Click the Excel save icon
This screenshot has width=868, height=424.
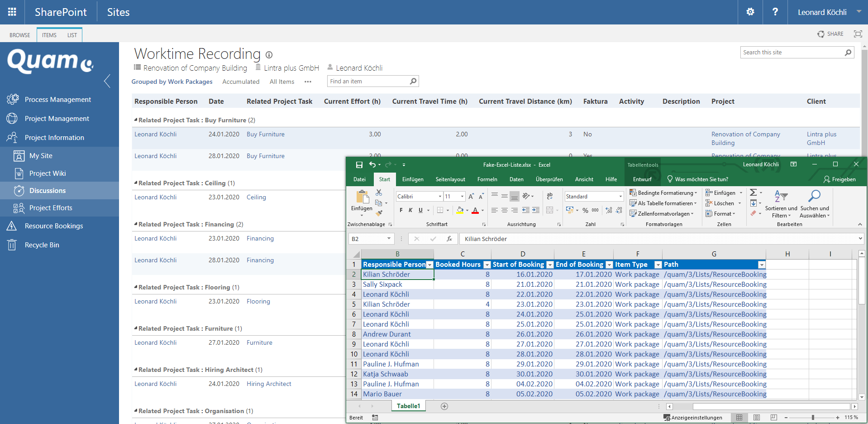tap(359, 165)
